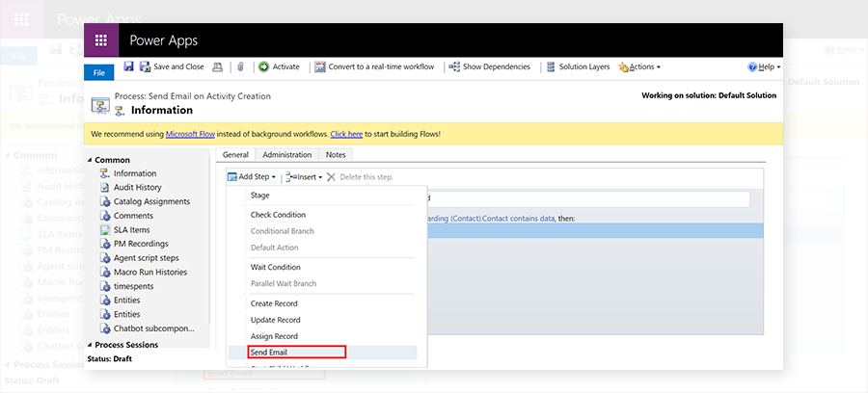Activate the workflow process
This screenshot has height=393, width=868.
click(x=279, y=66)
